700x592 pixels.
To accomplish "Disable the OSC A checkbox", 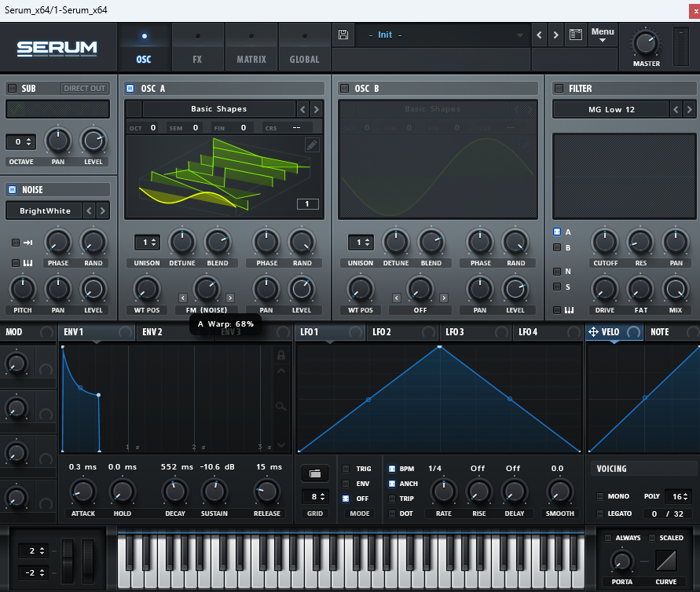I will coord(130,89).
